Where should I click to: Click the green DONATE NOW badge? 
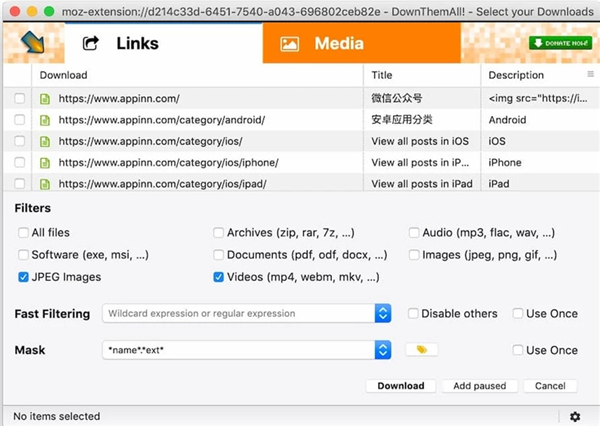click(x=560, y=44)
